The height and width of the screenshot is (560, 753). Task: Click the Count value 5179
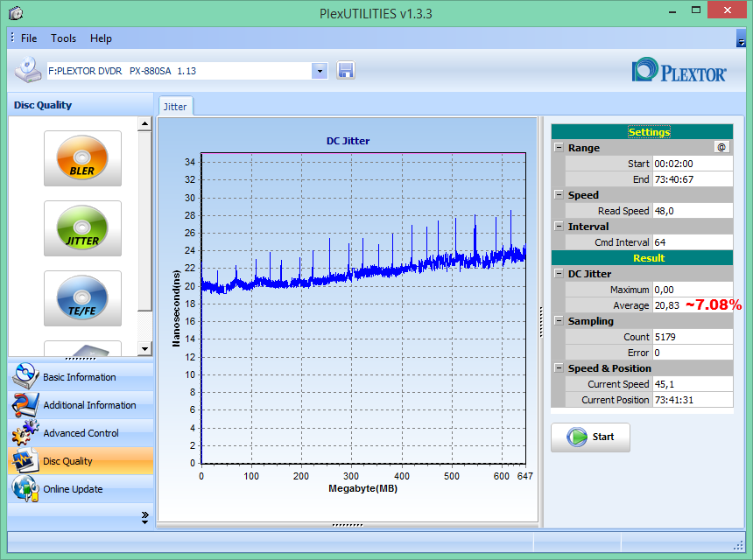point(665,337)
